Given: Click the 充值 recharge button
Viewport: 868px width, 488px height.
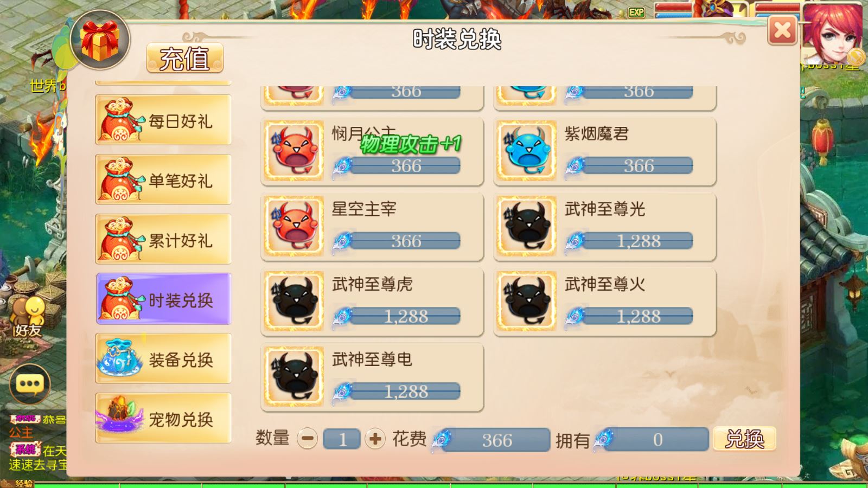Looking at the screenshot, I should (x=185, y=58).
